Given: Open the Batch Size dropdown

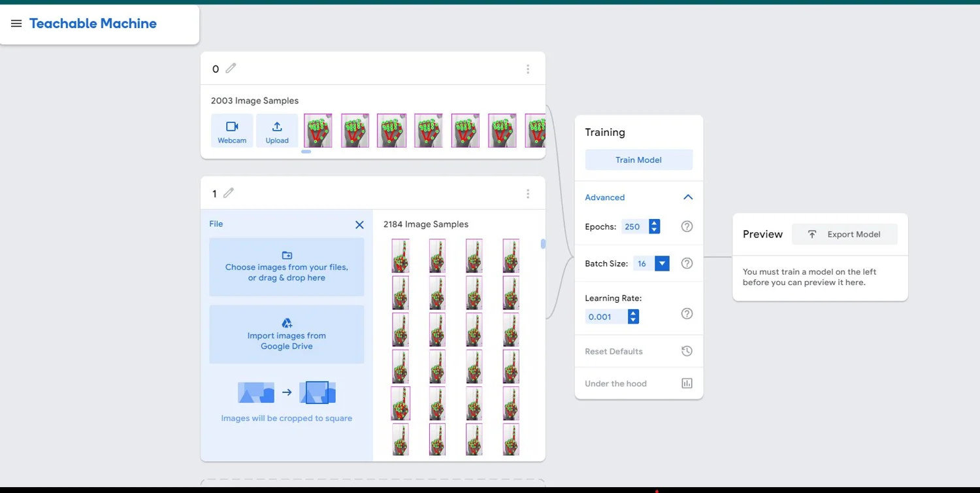Looking at the screenshot, I should (662, 263).
